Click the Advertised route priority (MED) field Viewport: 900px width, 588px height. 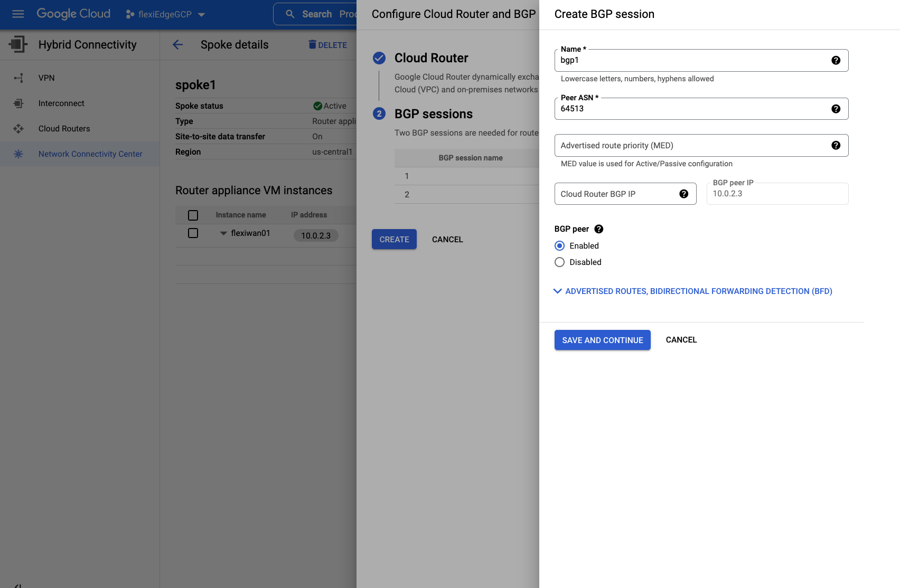(692, 146)
